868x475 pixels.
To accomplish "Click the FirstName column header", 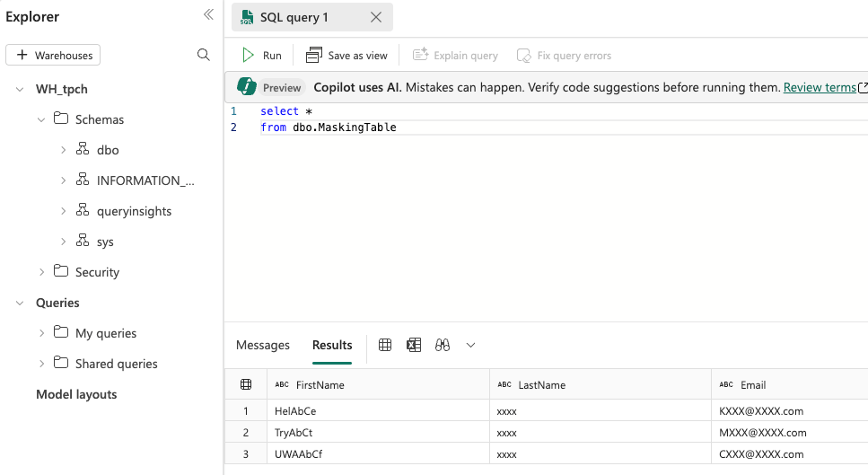I will [x=320, y=384].
